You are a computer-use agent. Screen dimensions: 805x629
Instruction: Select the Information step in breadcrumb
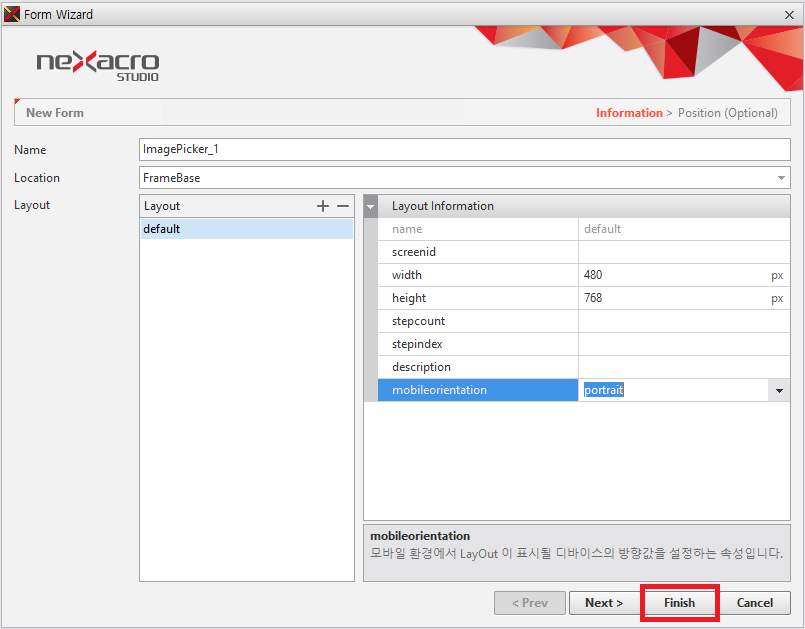point(629,113)
